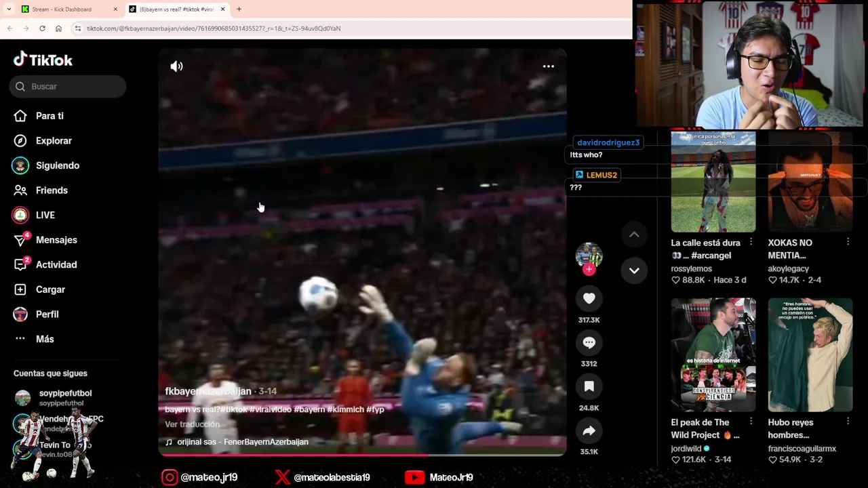
Task: Close the TikTok browser tab
Action: tap(222, 9)
